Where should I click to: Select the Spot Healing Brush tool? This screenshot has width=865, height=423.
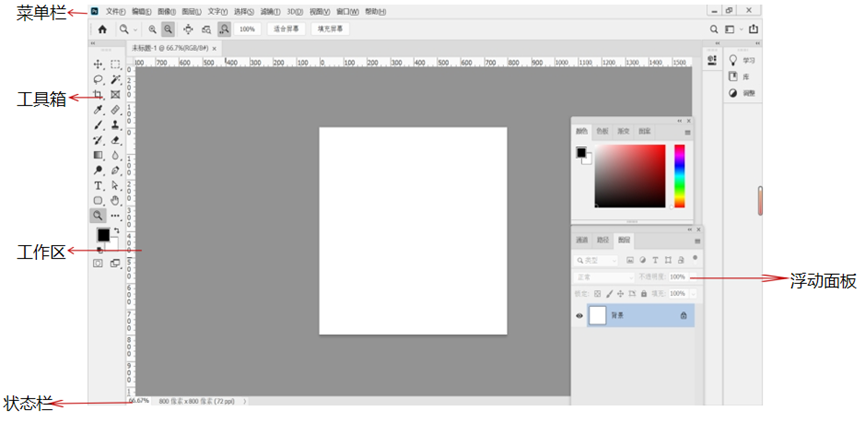pyautogui.click(x=115, y=110)
